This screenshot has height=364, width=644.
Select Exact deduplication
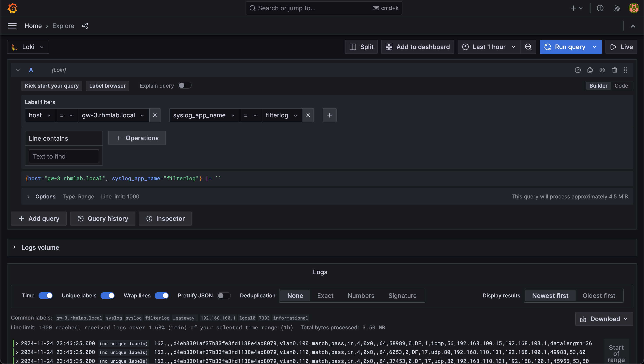(325, 296)
